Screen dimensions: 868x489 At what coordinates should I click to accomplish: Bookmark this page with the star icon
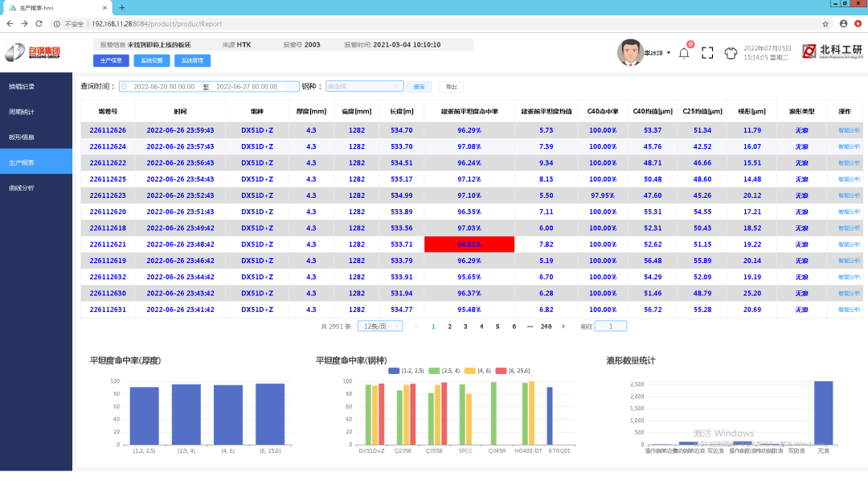(x=825, y=23)
